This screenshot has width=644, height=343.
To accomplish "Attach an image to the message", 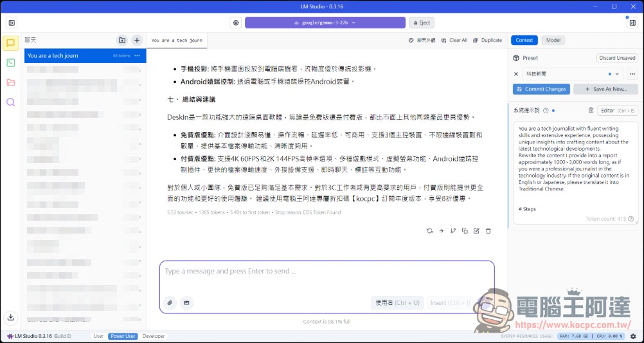I will click(x=186, y=302).
